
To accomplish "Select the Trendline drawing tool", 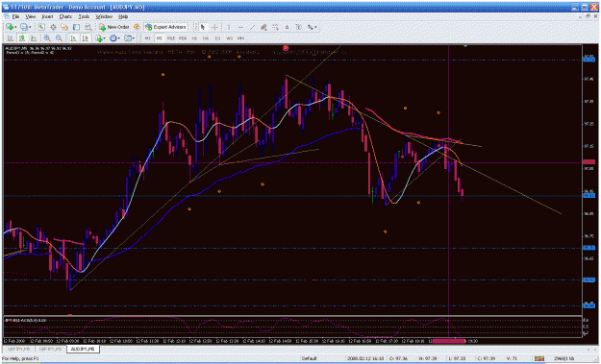I will [252, 27].
